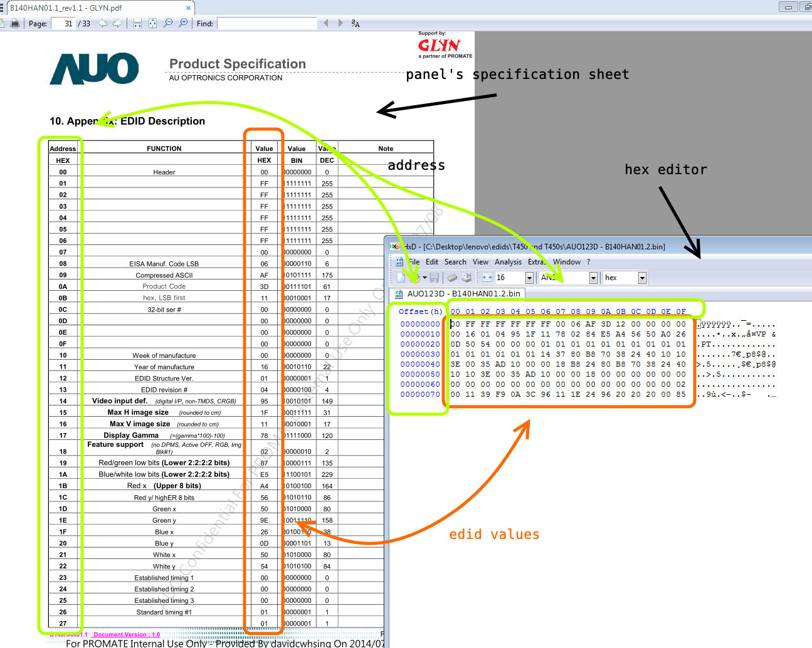Image resolution: width=812 pixels, height=648 pixels.
Task: Find next match in PDF
Action: 340,23
